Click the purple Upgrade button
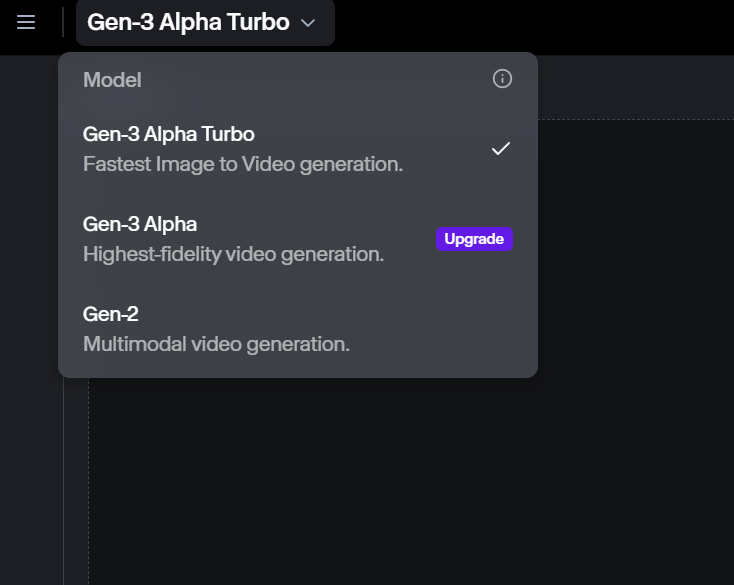Viewport: 734px width, 585px height. tap(474, 239)
